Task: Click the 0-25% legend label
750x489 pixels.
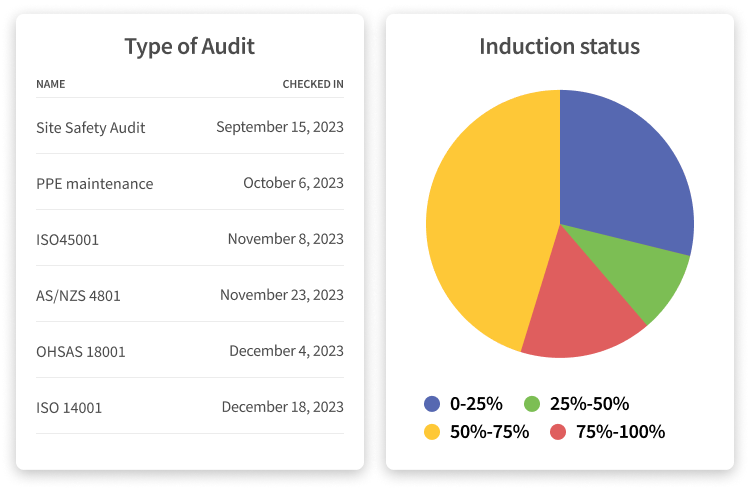Action: coord(476,404)
